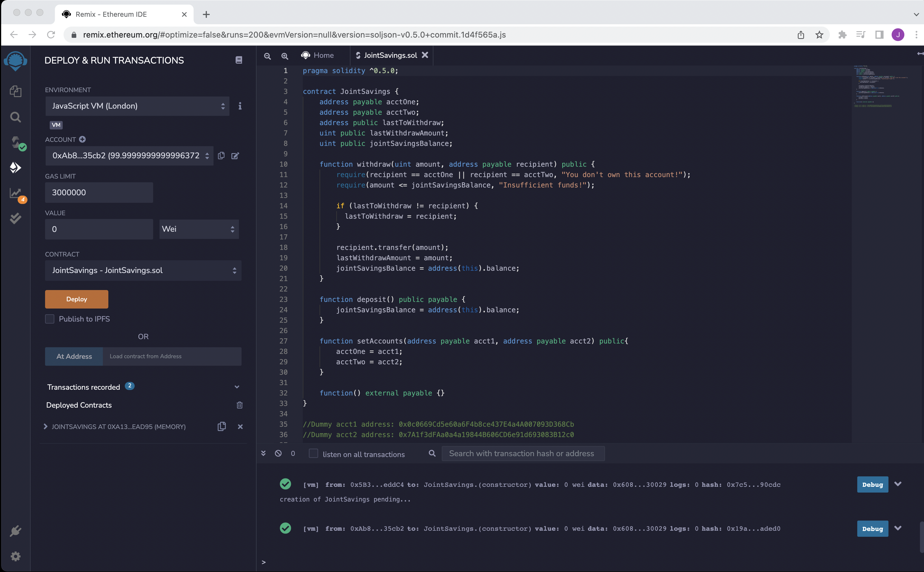Screen dimensions: 924x572
Task: Expand the 0x7c5...90cdc transaction details
Action: click(898, 484)
